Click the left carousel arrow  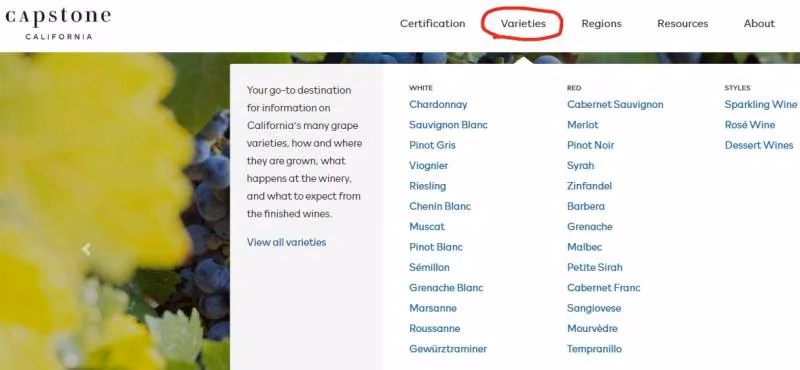pyautogui.click(x=87, y=250)
